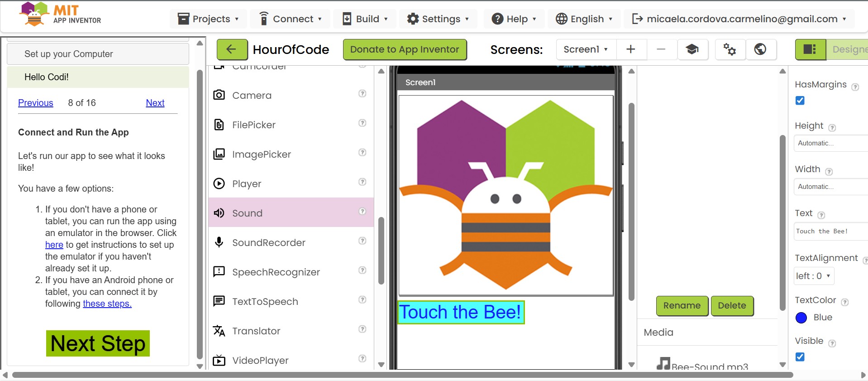Click the Text property field 'Touch the Bee!'
The width and height of the screenshot is (868, 381).
coord(831,231)
